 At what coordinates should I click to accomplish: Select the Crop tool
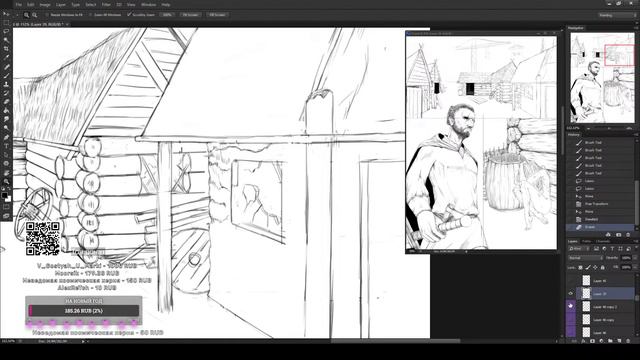6,49
